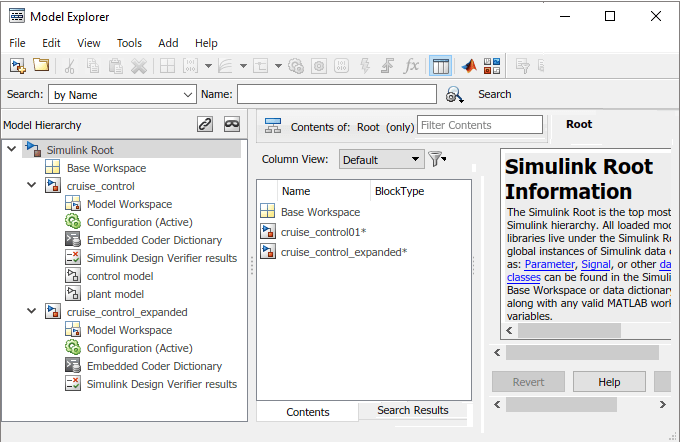Image resolution: width=681 pixels, height=442 pixels.
Task: Click the Filter Contents field
Action: (479, 125)
